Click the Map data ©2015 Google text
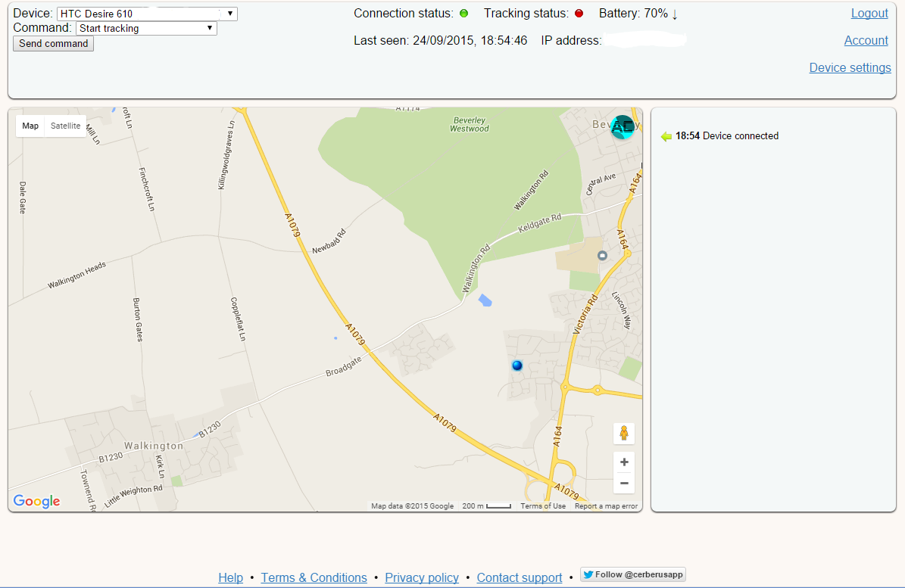The width and height of the screenshot is (905, 588). [x=412, y=506]
